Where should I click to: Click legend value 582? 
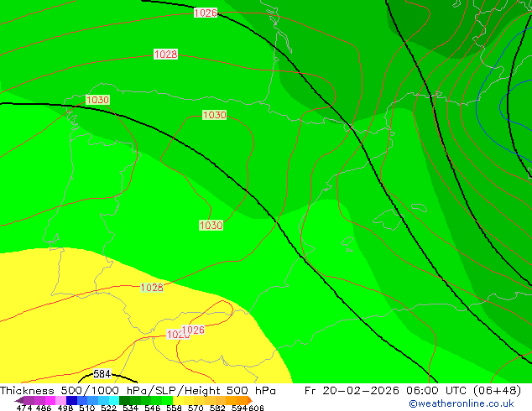pyautogui.click(x=217, y=408)
